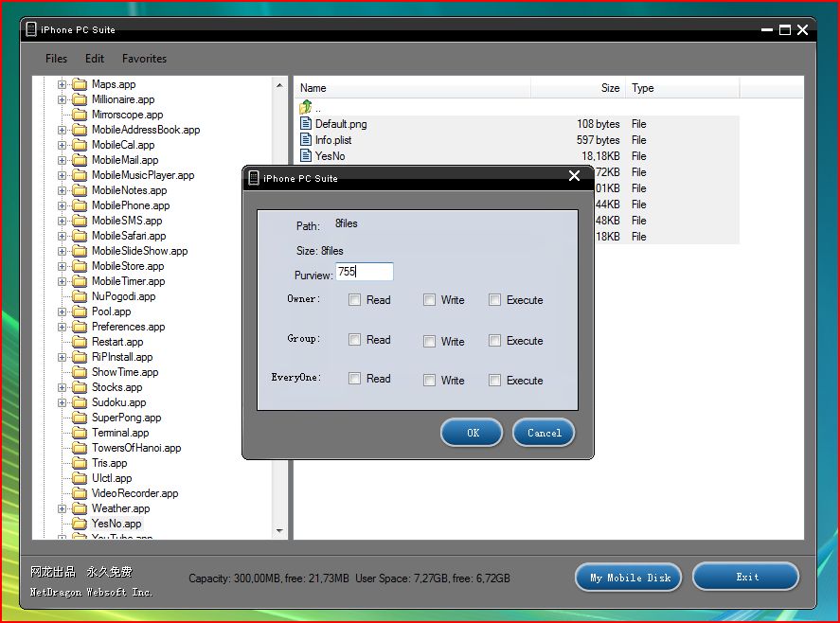The width and height of the screenshot is (840, 623).
Task: Tick the Group Execute checkbox
Action: 494,340
